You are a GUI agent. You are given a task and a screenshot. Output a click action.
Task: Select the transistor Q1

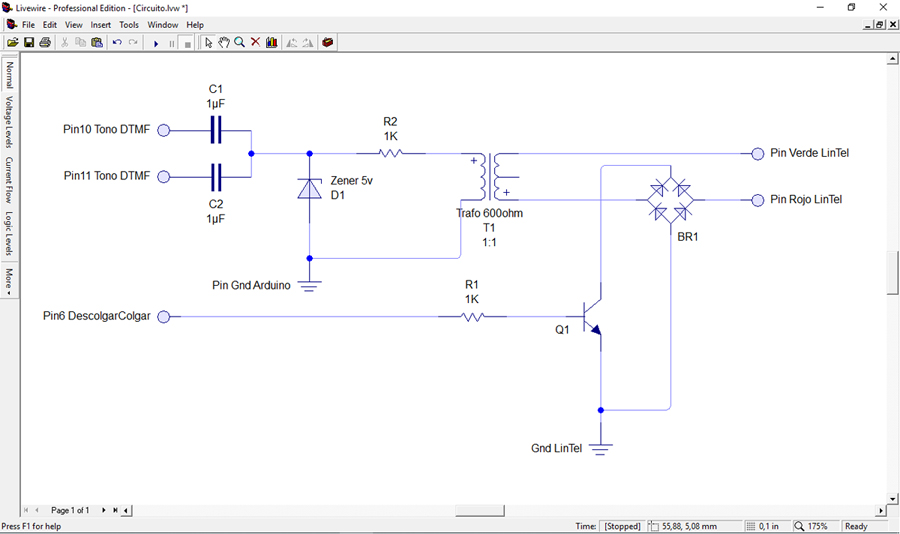(591, 316)
